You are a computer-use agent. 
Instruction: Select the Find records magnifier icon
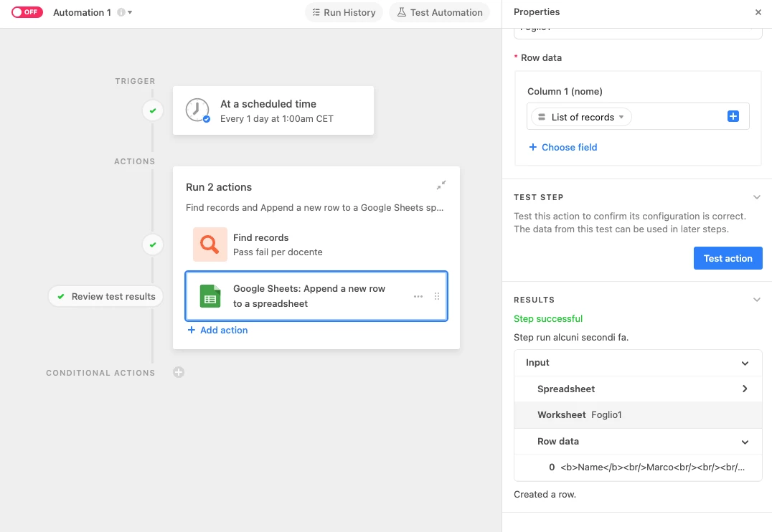210,244
